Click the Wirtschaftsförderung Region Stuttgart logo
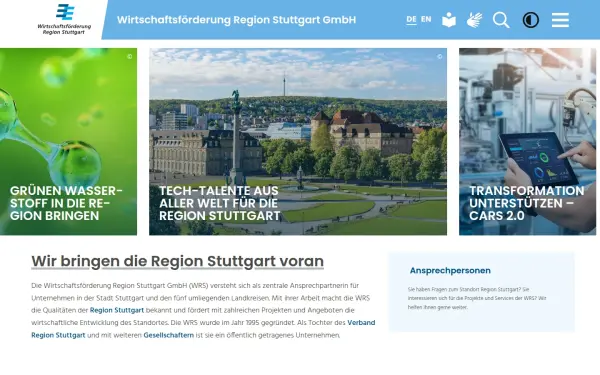 point(64,19)
